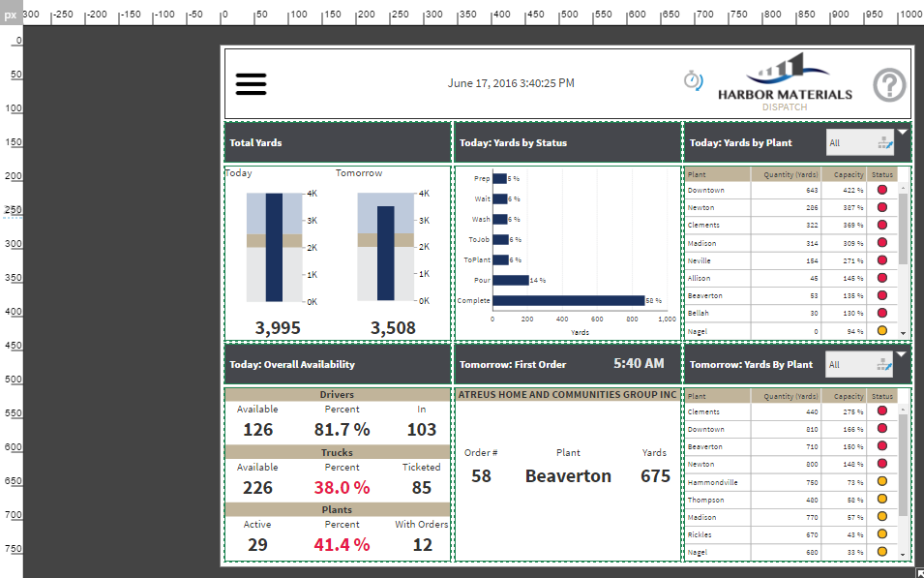This screenshot has height=578, width=924.
Task: Click Bellah row status indicator
Action: (882, 313)
